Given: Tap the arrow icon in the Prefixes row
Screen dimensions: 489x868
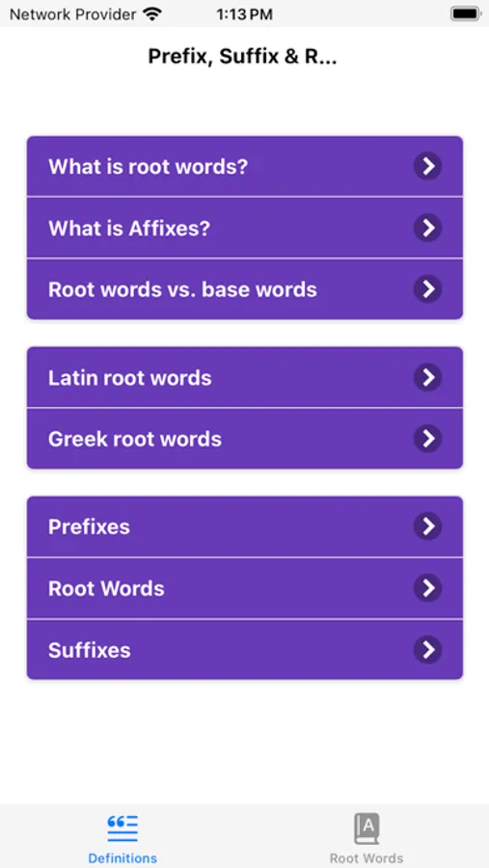Looking at the screenshot, I should coord(427,526).
